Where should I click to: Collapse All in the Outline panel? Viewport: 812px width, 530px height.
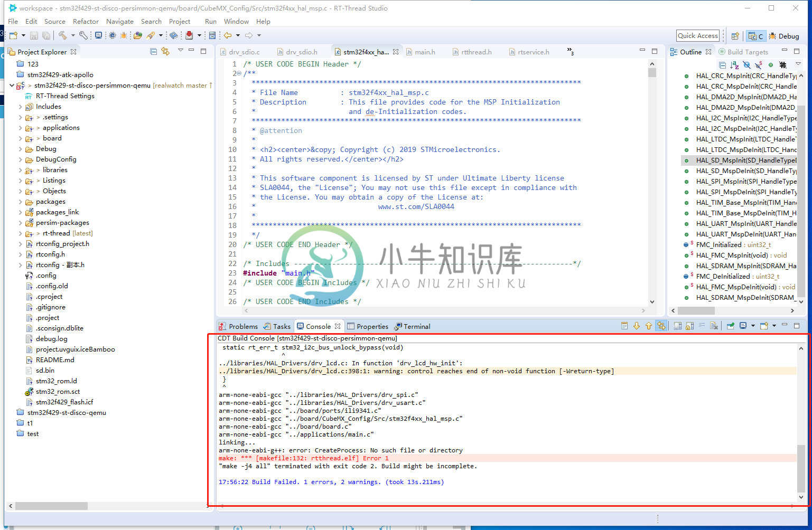pos(722,65)
